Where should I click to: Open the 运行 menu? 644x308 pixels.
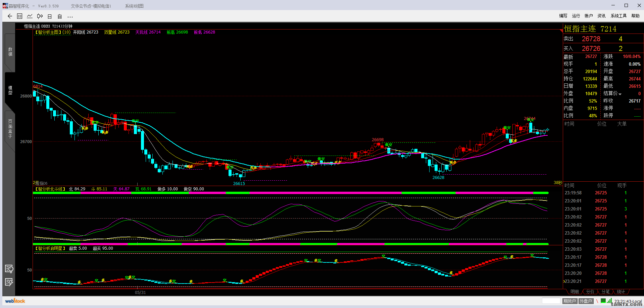[x=576, y=16]
